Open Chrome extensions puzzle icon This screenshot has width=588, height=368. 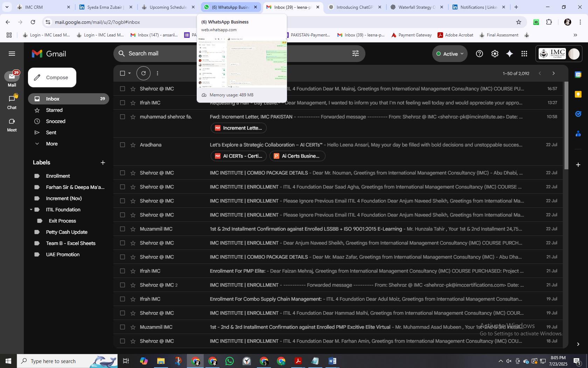coord(549,22)
